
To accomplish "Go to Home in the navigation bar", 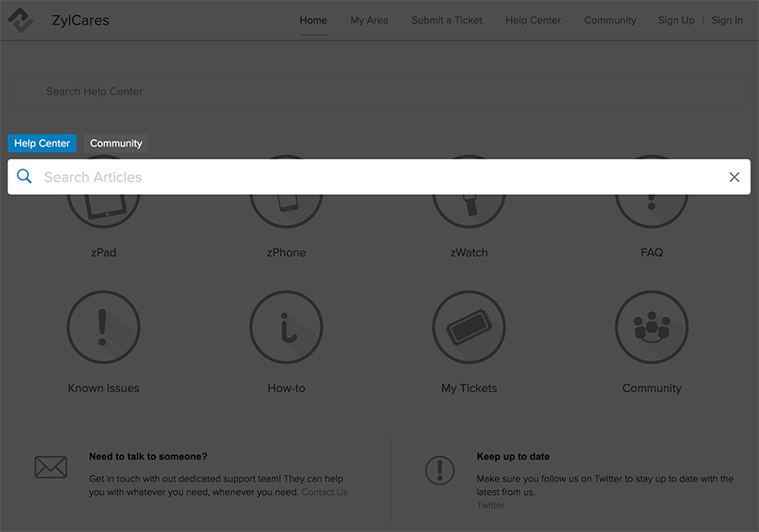I will click(313, 20).
